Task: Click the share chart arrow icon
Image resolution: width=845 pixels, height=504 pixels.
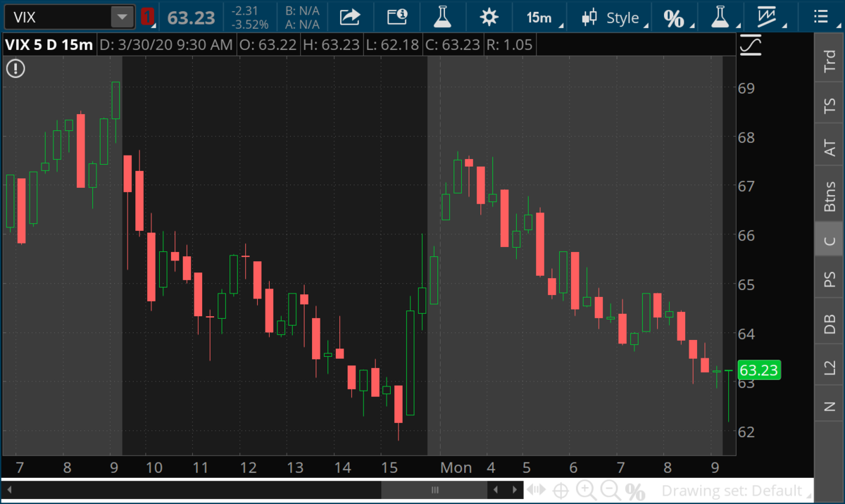Action: (350, 17)
